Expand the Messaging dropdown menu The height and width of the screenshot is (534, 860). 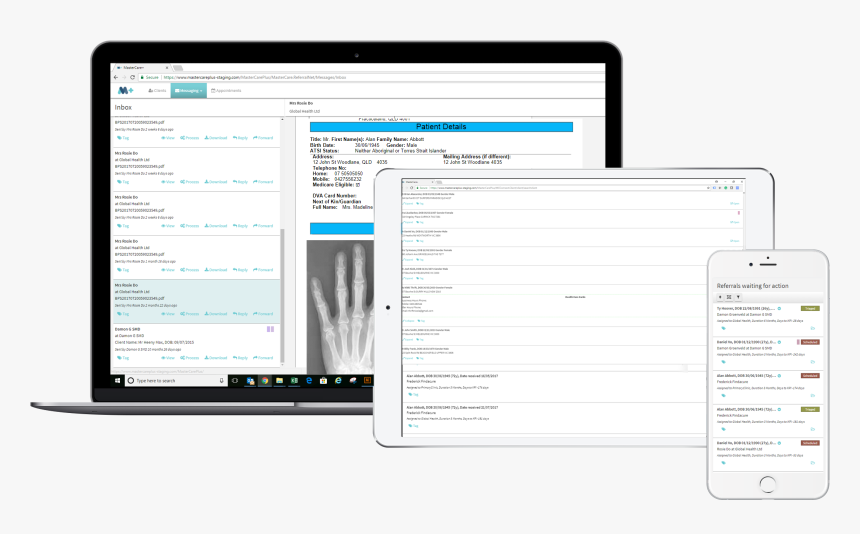pos(188,90)
